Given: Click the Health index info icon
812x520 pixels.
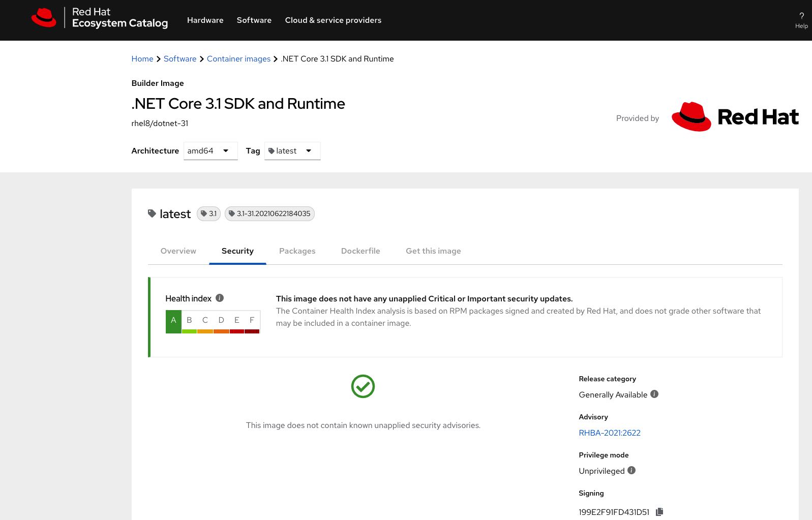Looking at the screenshot, I should 220,298.
